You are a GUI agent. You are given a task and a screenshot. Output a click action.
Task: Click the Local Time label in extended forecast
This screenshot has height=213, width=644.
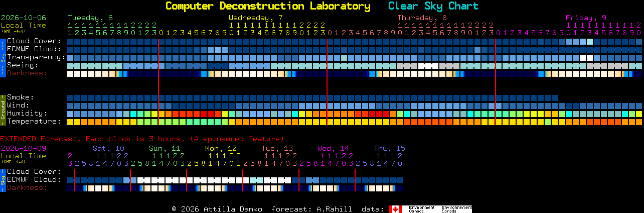coord(24,156)
